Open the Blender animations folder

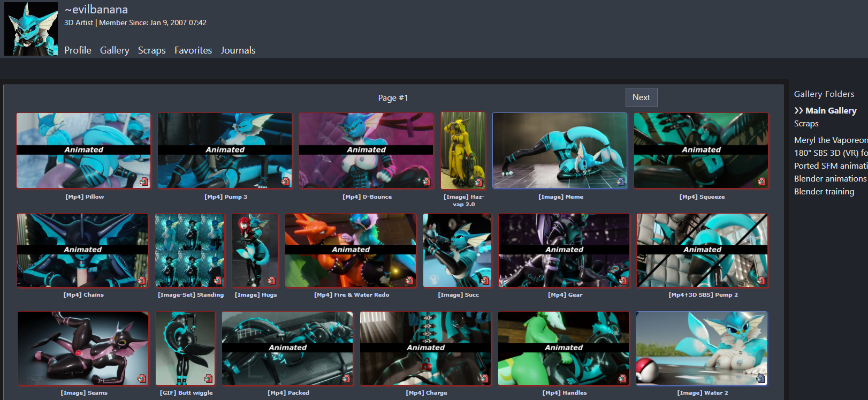[x=831, y=179]
